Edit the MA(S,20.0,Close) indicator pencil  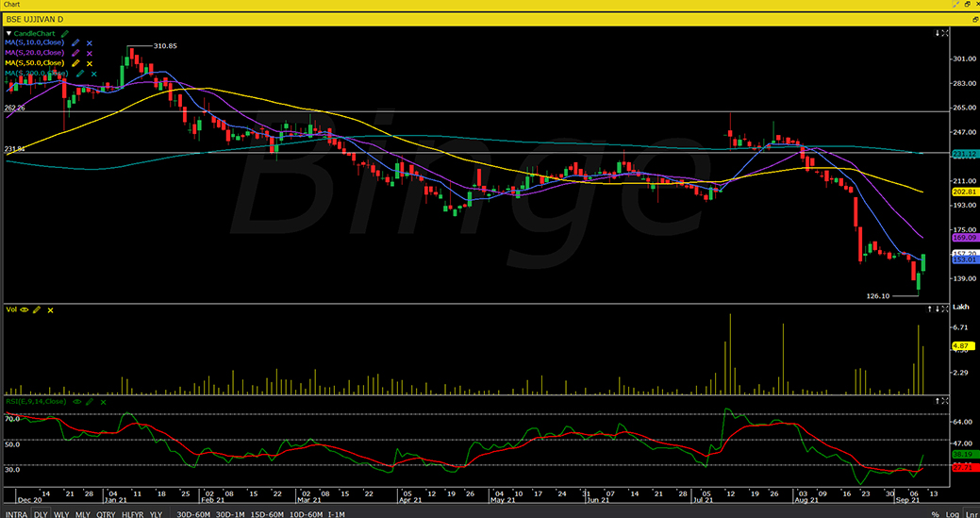(x=75, y=53)
